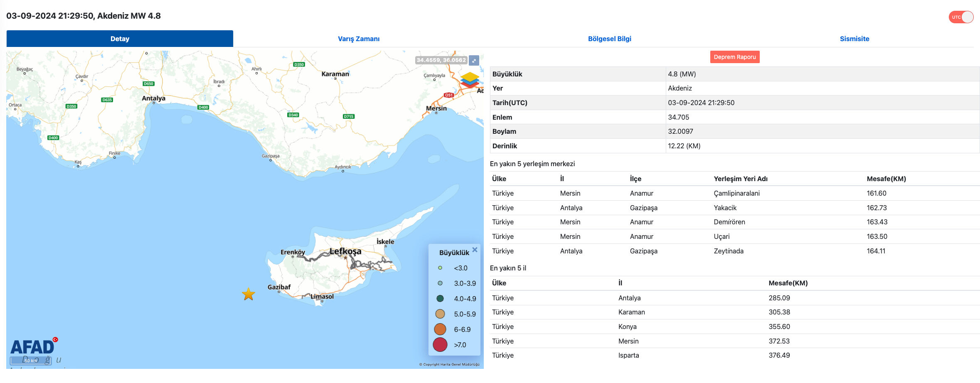Click the Deprem Raporu button
Image resolution: width=980 pixels, height=383 pixels.
(x=734, y=57)
